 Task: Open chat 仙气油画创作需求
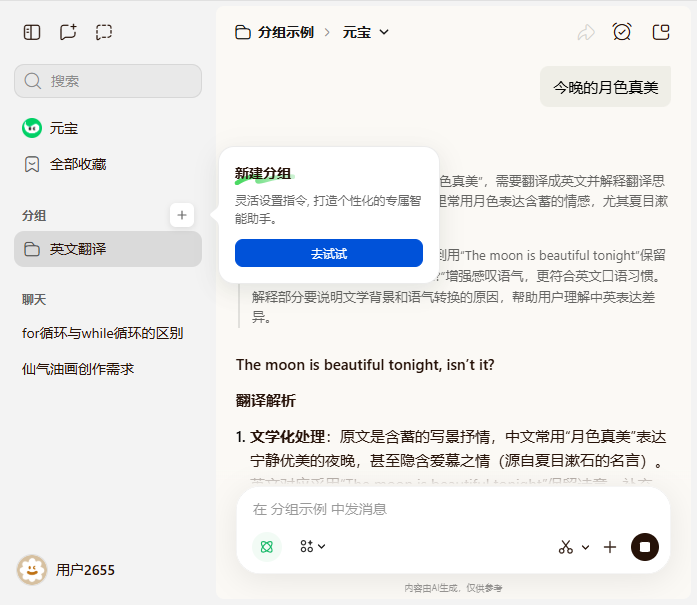click(78, 369)
